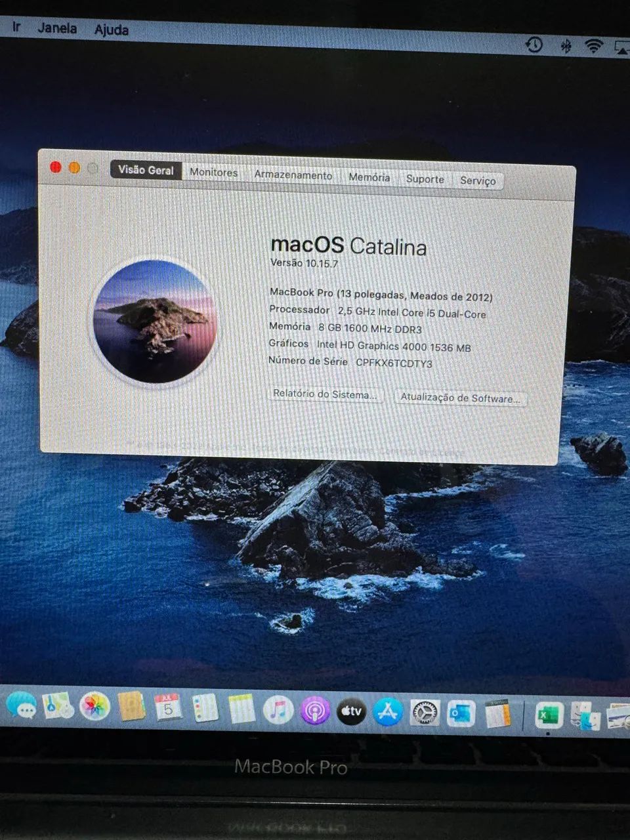
Task: Minimize the About This Mac window
Action: tap(74, 168)
